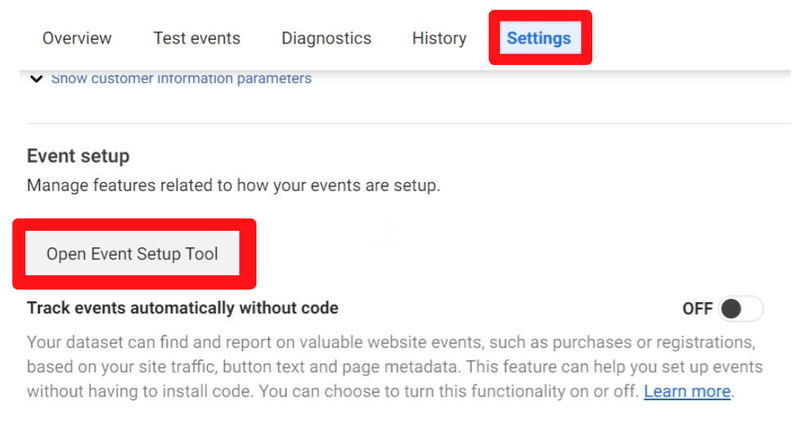Click the dark knob of the toggle
This screenshot has height=434, width=800.
tap(731, 308)
